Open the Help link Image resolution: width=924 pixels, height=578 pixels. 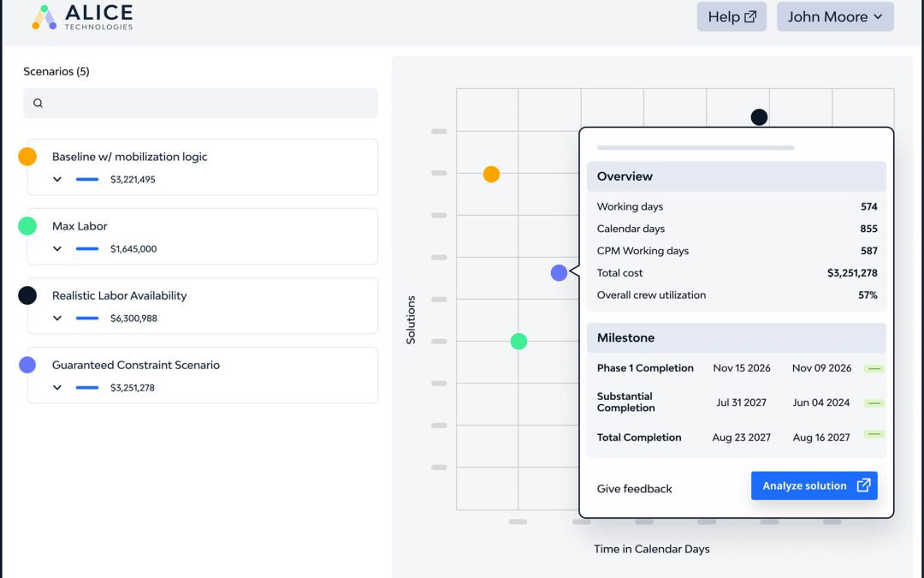[731, 16]
